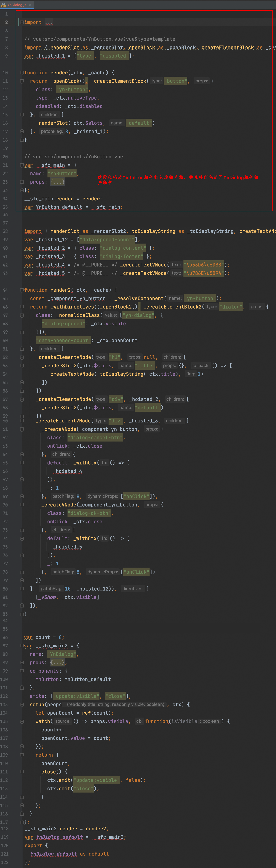Click fold marker at line 80 patchFlag
The image size is (276, 868).
pos(22,589)
